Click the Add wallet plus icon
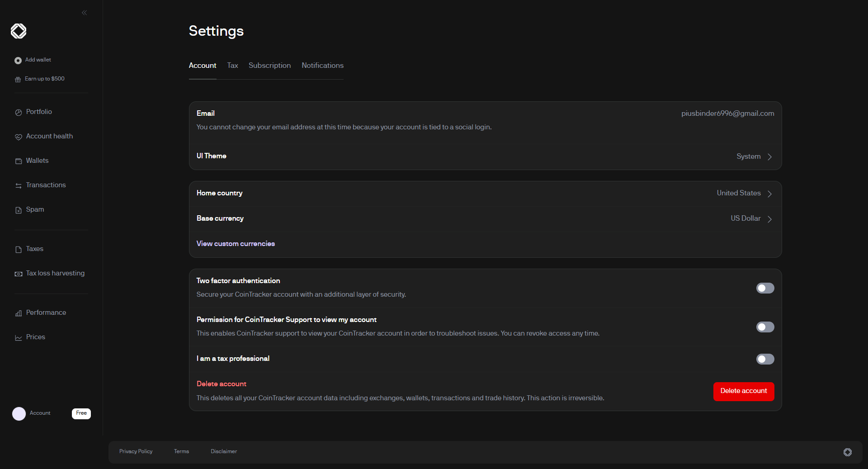The width and height of the screenshot is (868, 469). 18,60
